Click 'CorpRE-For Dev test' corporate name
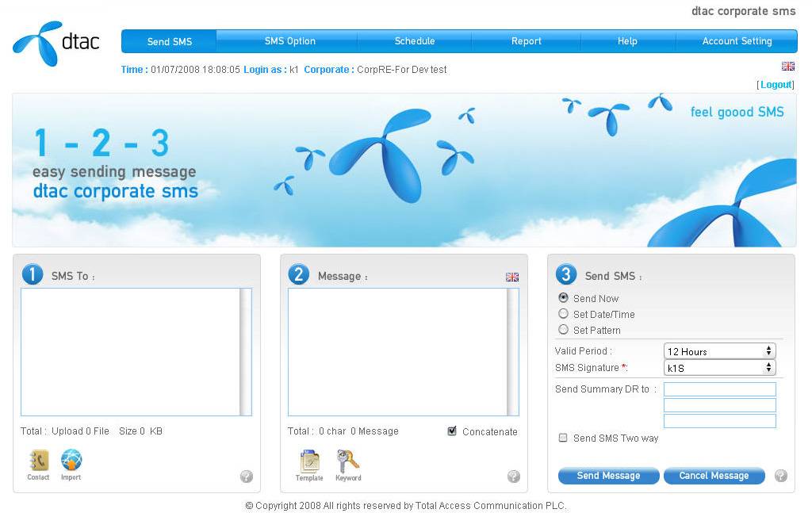 [x=401, y=69]
